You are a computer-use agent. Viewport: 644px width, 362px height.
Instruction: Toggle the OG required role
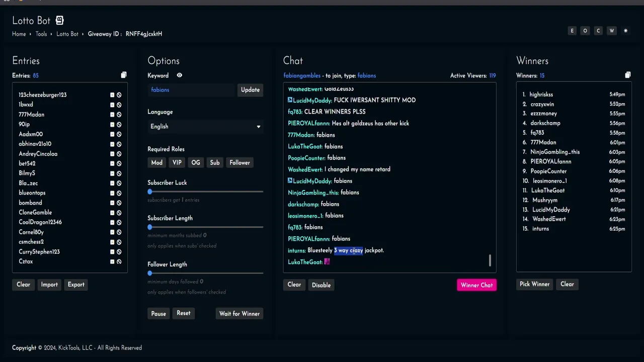point(196,162)
